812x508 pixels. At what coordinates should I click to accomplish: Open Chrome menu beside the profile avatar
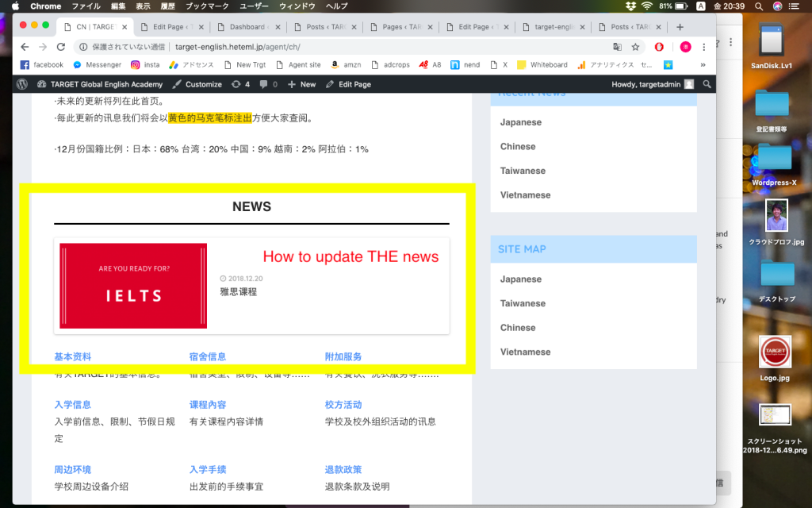[x=704, y=47]
